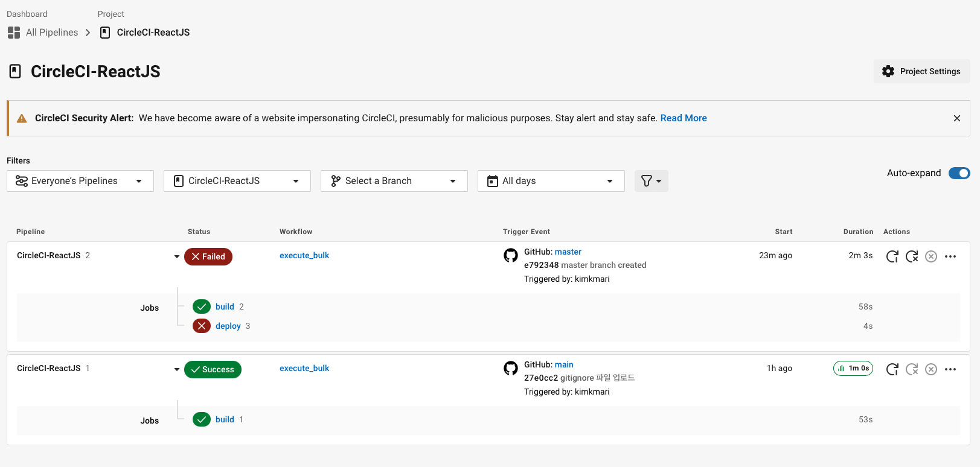This screenshot has width=980, height=467.
Task: Open more actions menu for pipeline 2
Action: [950, 256]
